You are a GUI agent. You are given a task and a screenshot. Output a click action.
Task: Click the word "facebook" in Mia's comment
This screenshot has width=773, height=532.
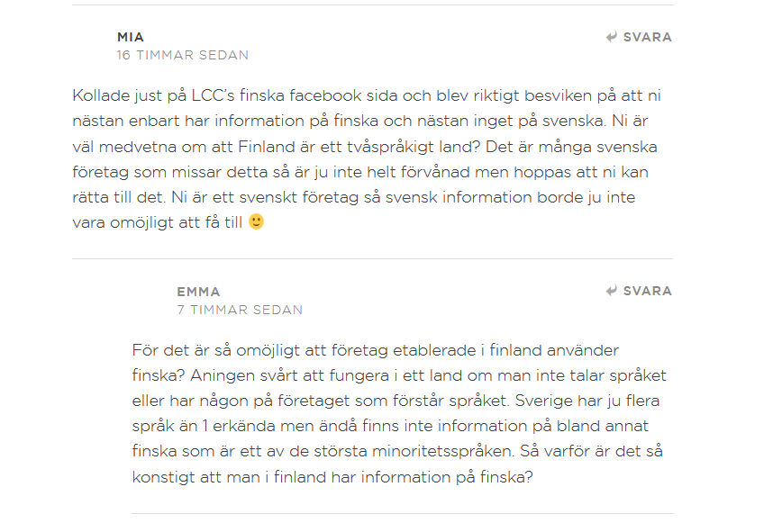click(325, 95)
